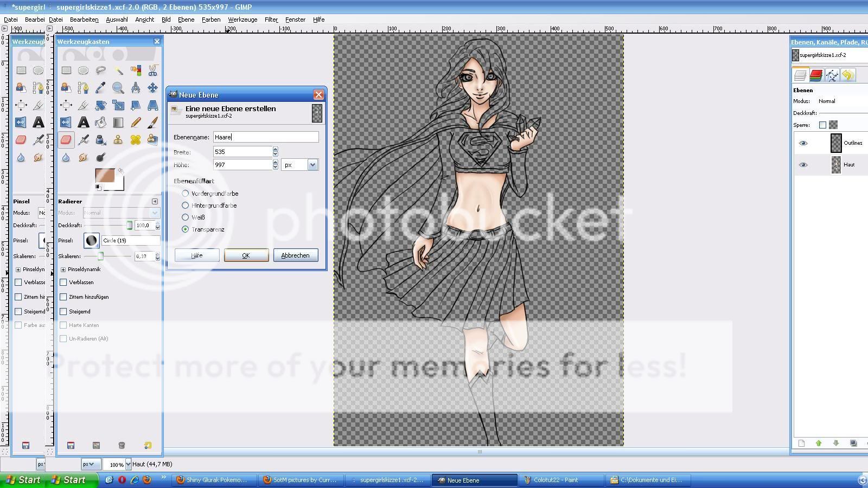868x488 pixels.
Task: Select the Fuzzy Select magic wand tool
Action: (118, 70)
